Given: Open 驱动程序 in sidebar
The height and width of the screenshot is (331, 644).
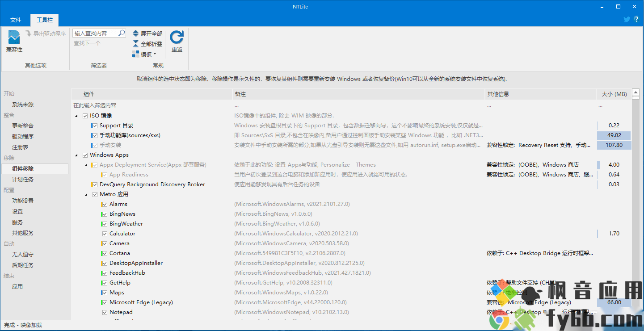Looking at the screenshot, I should click(x=23, y=137).
